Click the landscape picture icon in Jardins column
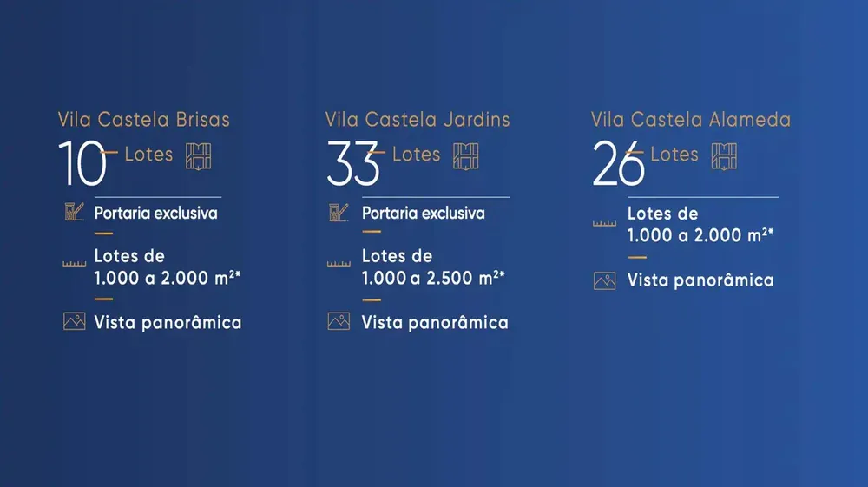The height and width of the screenshot is (487, 868). click(x=339, y=321)
